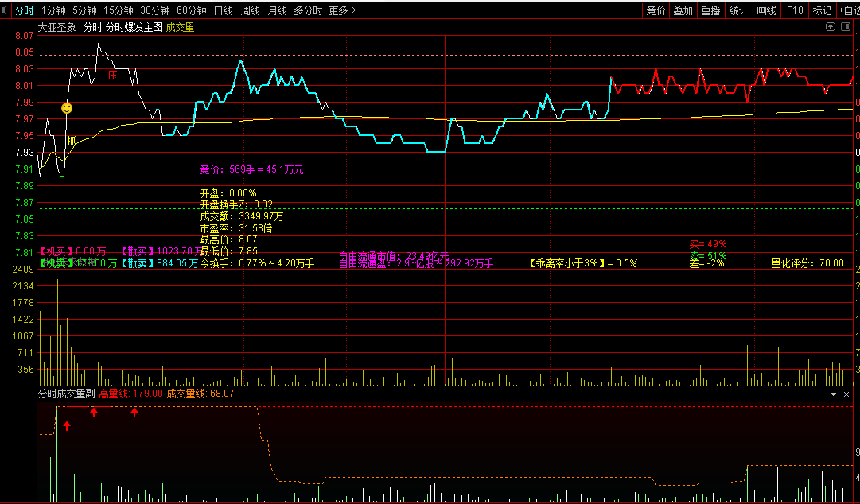This screenshot has width=860, height=504.
Task: Click the upward arrow icon above chart
Action: 831,27
